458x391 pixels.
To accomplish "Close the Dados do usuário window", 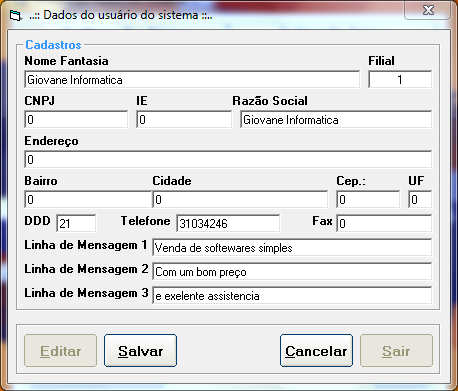I will tap(428, 10).
